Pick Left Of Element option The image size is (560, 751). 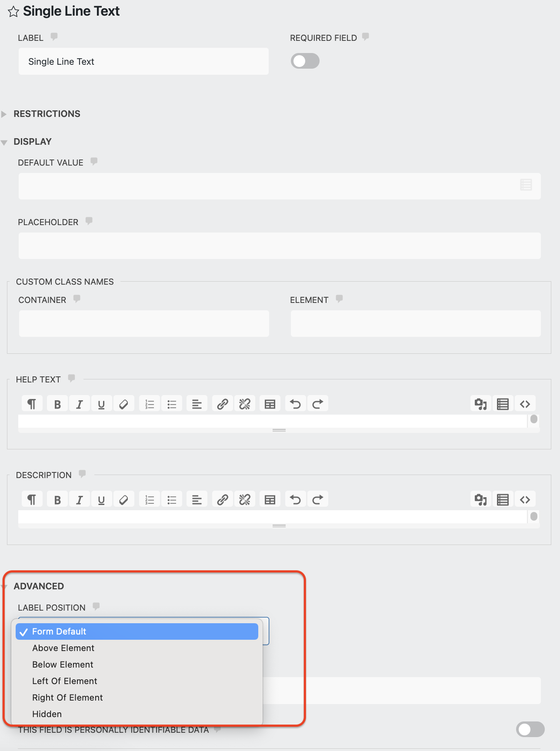point(65,681)
